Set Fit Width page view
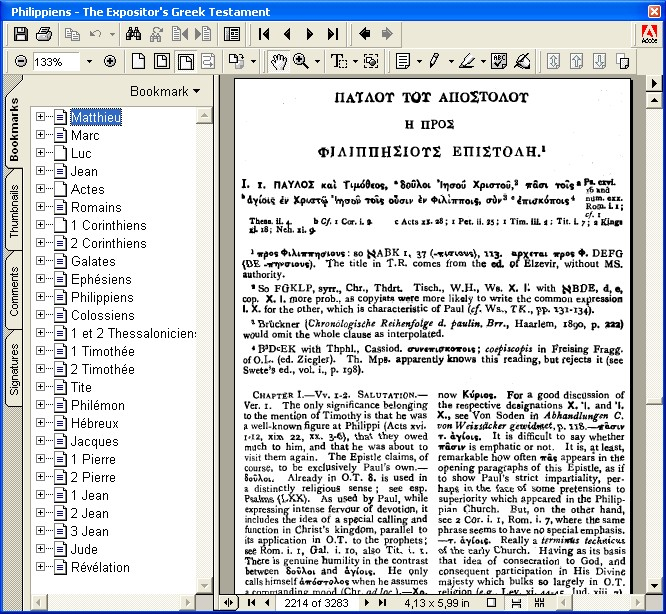This screenshot has width=666, height=614. pos(186,62)
